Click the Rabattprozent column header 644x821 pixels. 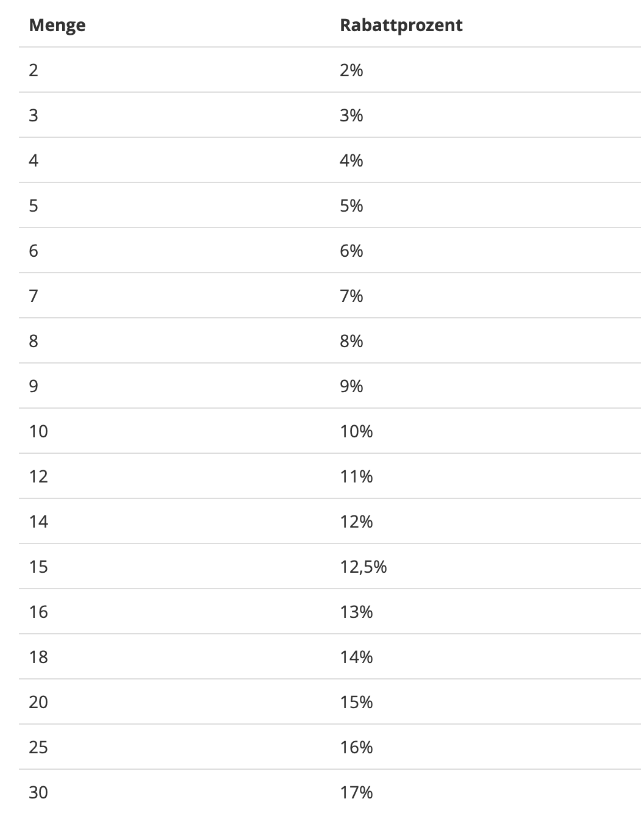point(401,25)
